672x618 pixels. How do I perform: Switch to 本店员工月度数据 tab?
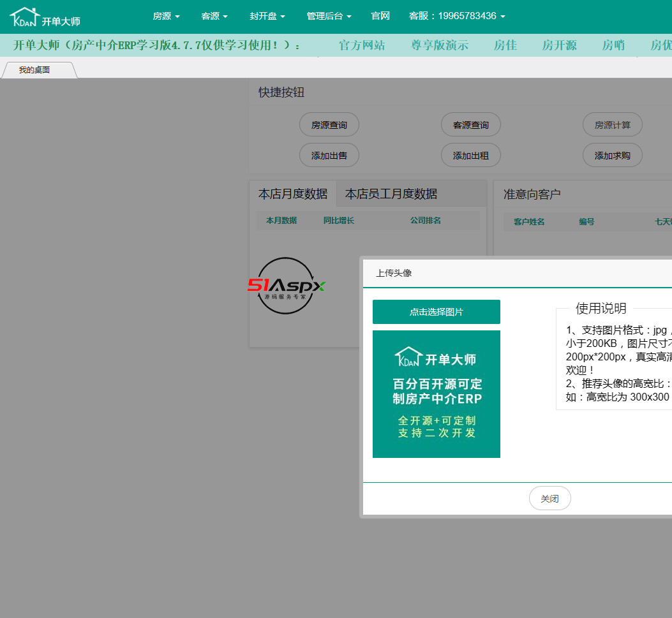pos(391,194)
